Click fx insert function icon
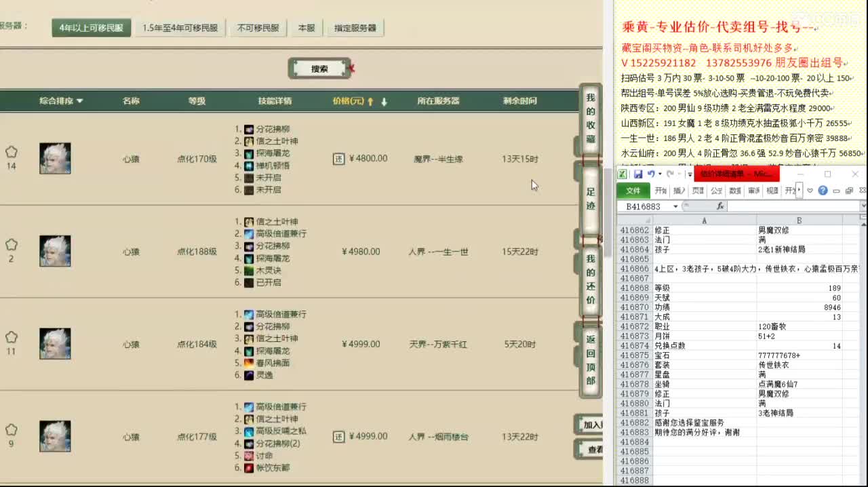The image size is (868, 487). tap(719, 206)
